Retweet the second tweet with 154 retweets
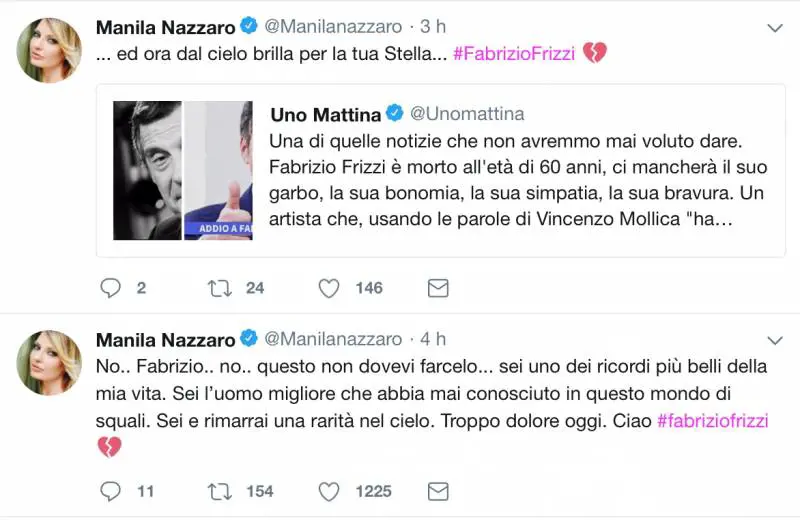The image size is (800, 520). (219, 491)
